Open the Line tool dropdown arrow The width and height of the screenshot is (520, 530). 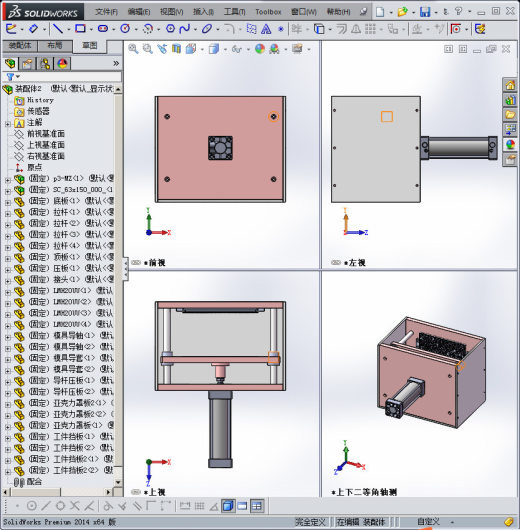coord(69,29)
